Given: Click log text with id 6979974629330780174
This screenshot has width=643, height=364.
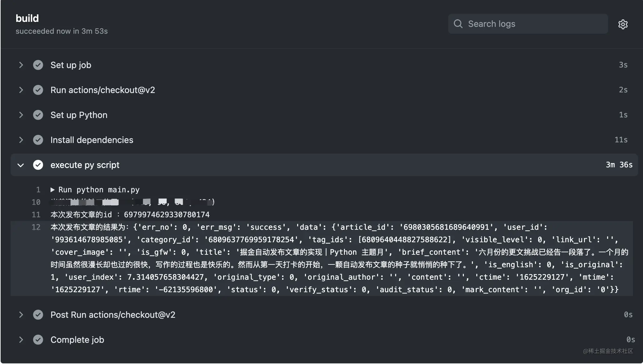Looking at the screenshot, I should [130, 215].
